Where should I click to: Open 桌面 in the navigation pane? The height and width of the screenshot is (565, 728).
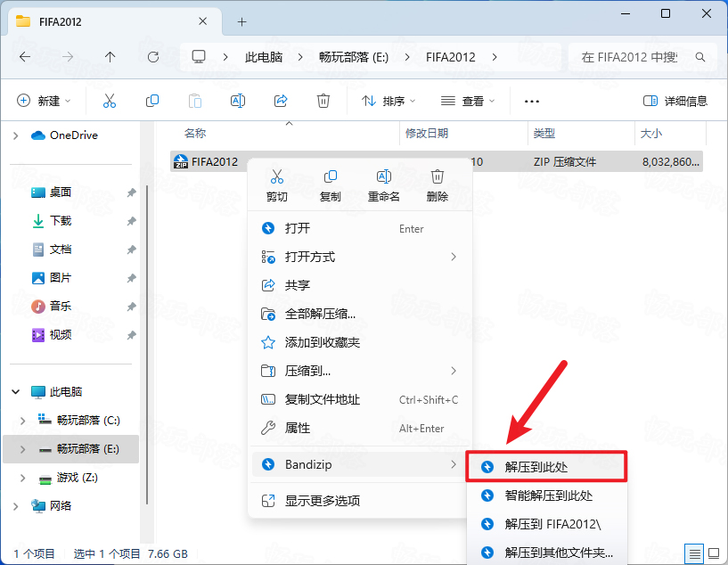pos(61,192)
